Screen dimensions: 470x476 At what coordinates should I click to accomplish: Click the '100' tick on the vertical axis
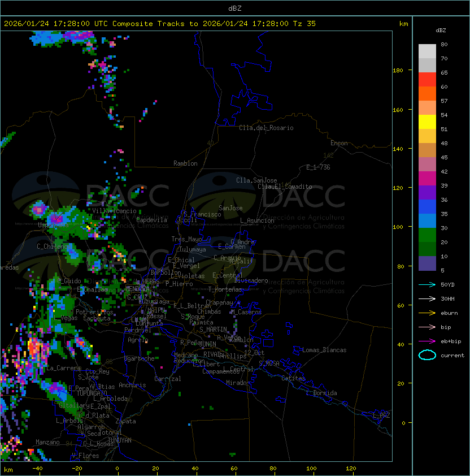(x=398, y=227)
